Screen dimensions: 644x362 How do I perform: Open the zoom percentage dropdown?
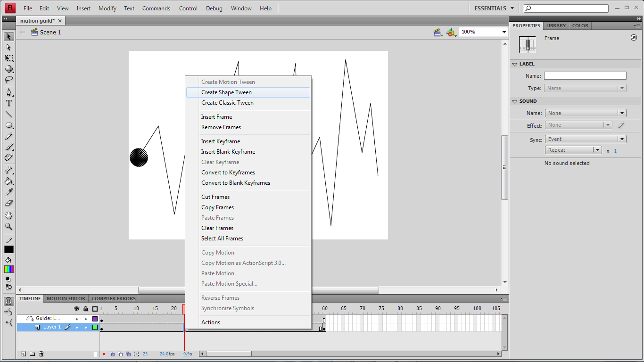pyautogui.click(x=504, y=32)
